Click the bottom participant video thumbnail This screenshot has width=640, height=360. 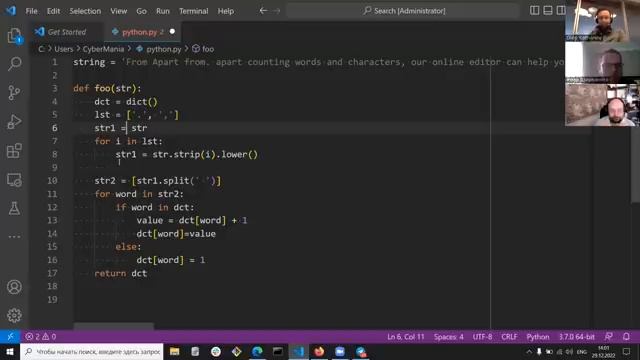[x=602, y=105]
